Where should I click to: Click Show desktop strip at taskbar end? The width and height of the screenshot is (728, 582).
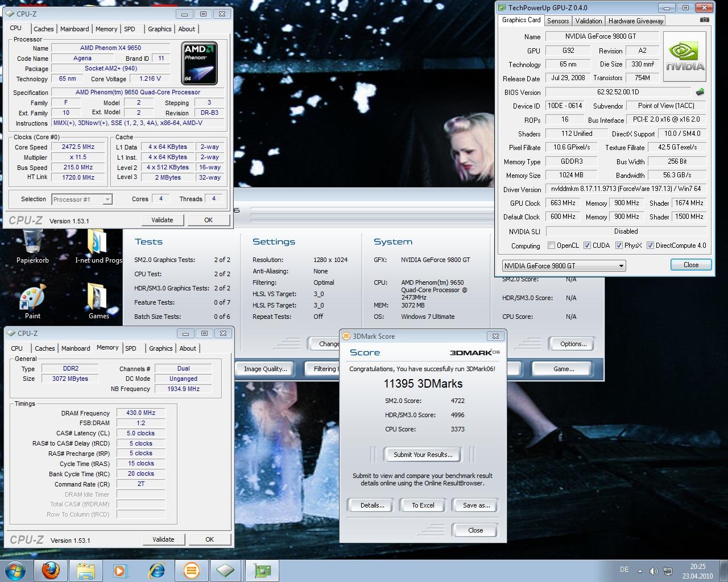(x=723, y=571)
